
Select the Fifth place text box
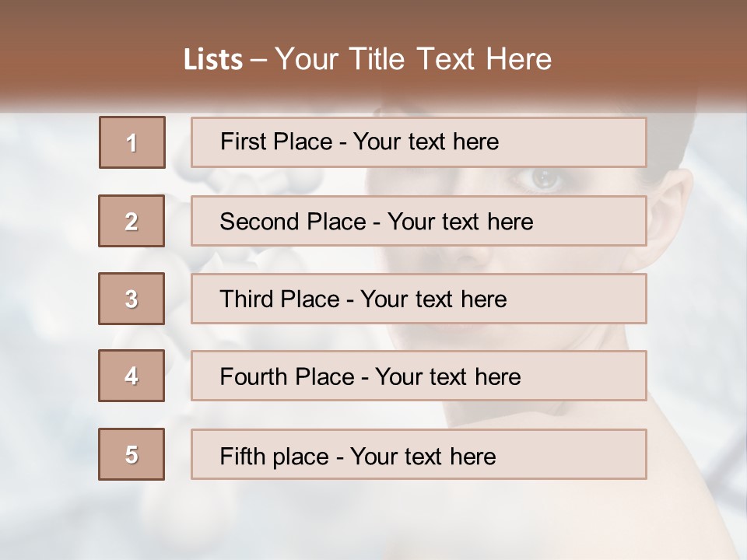tap(419, 454)
